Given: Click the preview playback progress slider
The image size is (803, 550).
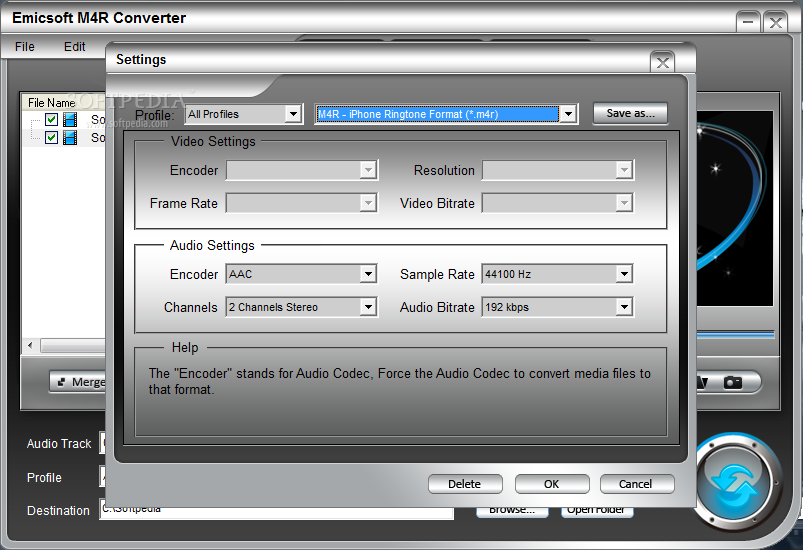Looking at the screenshot, I should click(735, 334).
